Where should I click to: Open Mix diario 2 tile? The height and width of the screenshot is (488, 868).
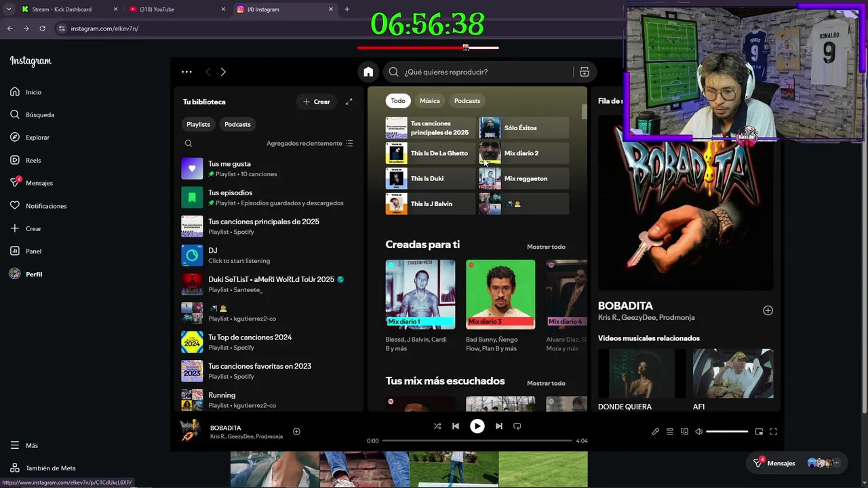(x=524, y=153)
